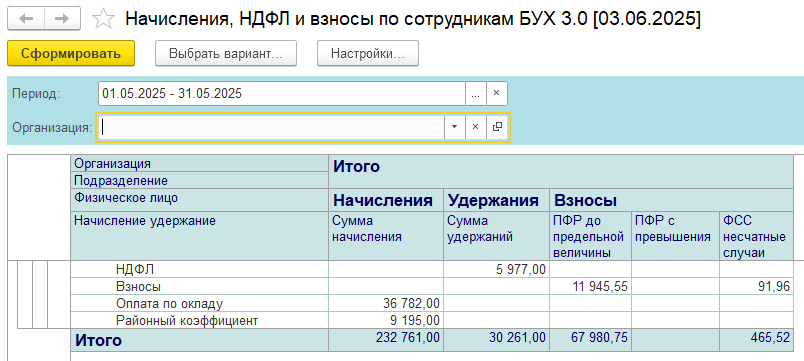Click the Сумма начисления header cell
The image size is (804, 361).
click(x=386, y=235)
